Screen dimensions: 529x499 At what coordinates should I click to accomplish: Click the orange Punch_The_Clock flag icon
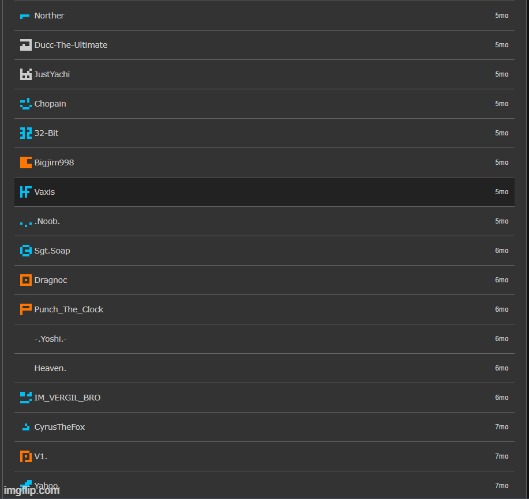tap(26, 309)
